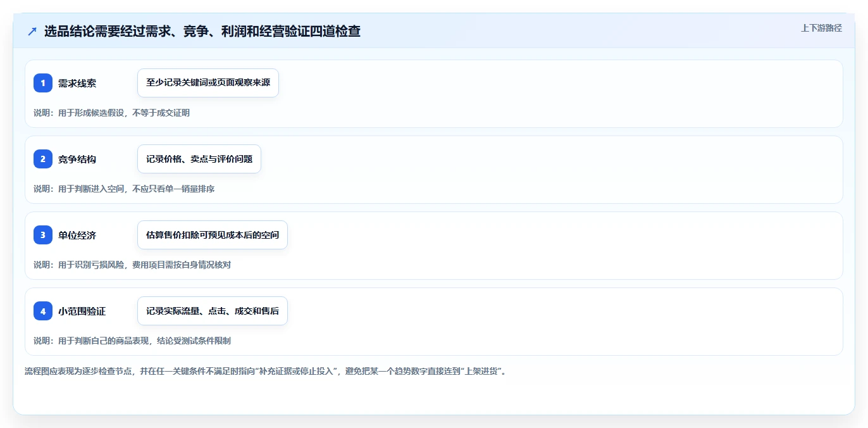Click the step 3 number badge

point(43,235)
